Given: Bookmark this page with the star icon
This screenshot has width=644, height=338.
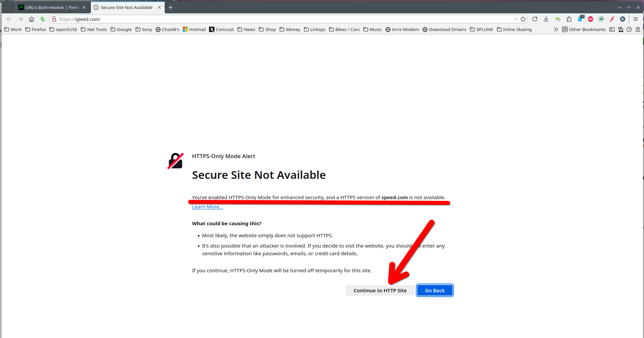Looking at the screenshot, I should pos(523,19).
